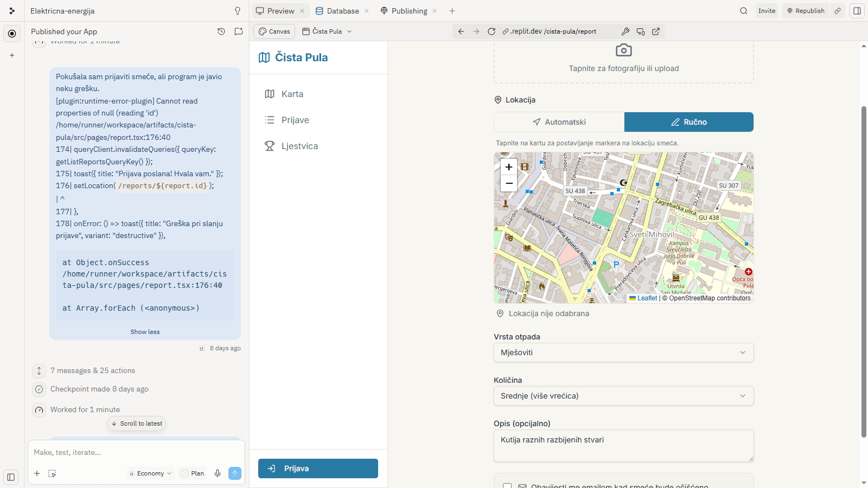This screenshot has height=488, width=868.
Task: Go back in the preview browser
Action: pos(461,31)
